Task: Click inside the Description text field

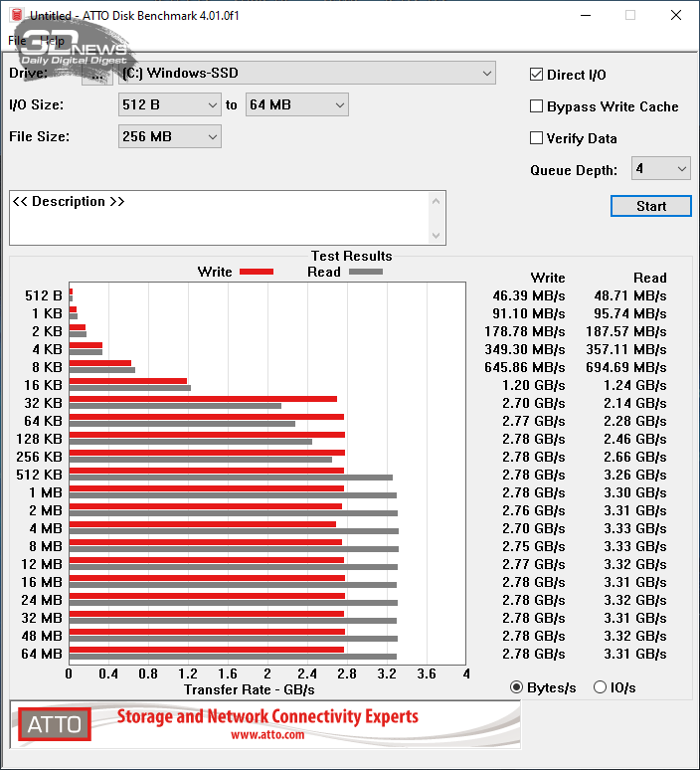Action: coord(220,218)
